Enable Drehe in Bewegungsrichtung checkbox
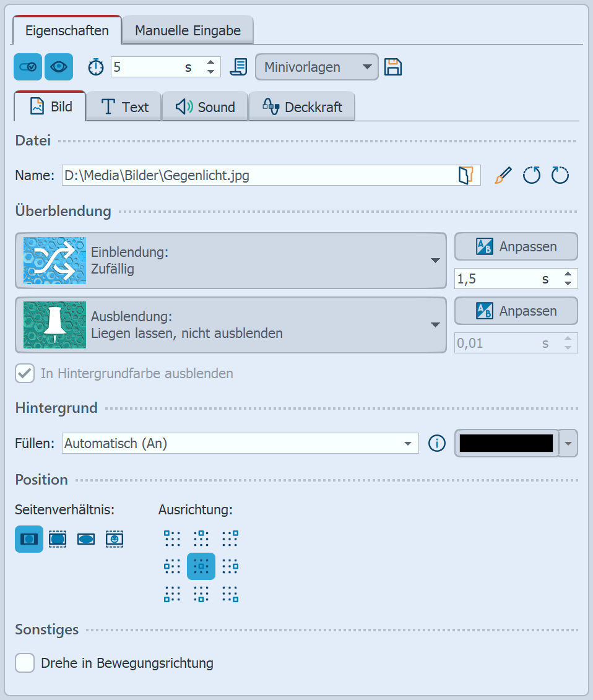 click(x=25, y=663)
